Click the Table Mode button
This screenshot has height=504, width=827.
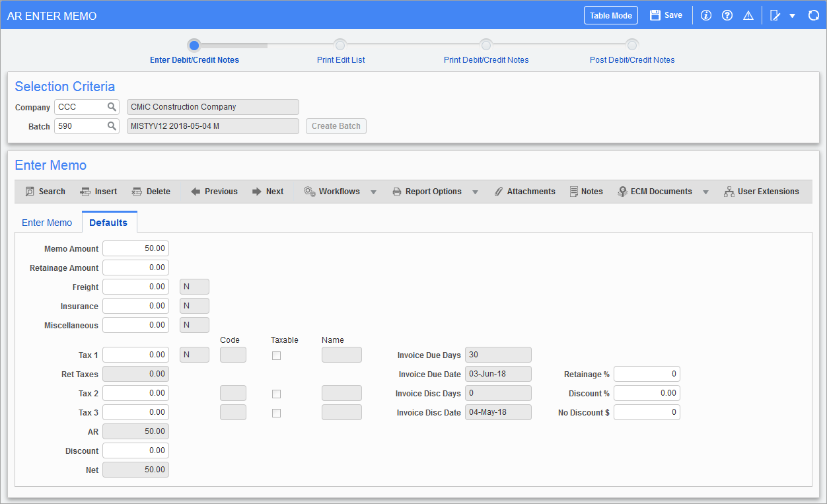coord(610,15)
